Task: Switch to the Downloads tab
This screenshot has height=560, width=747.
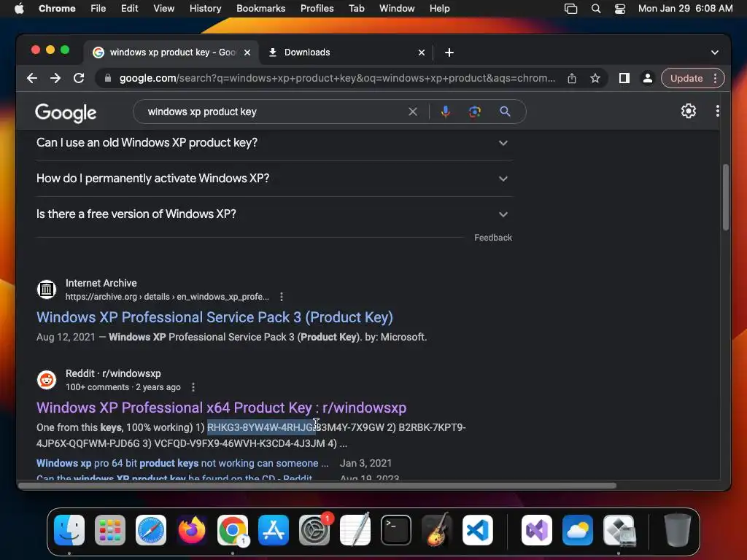Action: (x=346, y=52)
